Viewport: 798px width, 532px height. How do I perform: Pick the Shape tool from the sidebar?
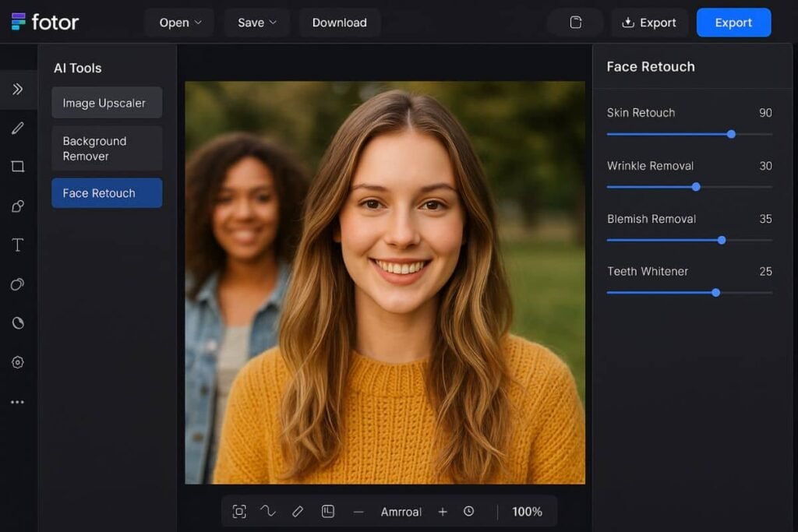click(17, 167)
